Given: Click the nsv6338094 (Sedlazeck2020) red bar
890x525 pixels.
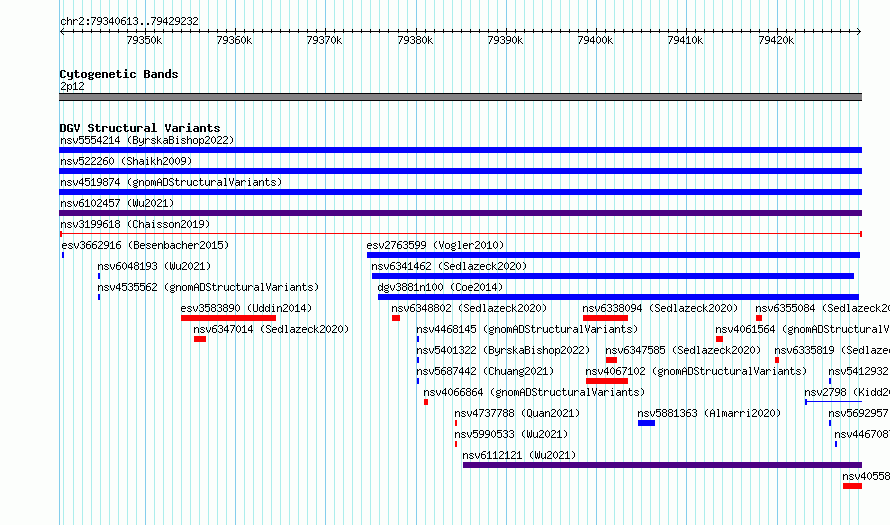Looking at the screenshot, I should point(605,318).
